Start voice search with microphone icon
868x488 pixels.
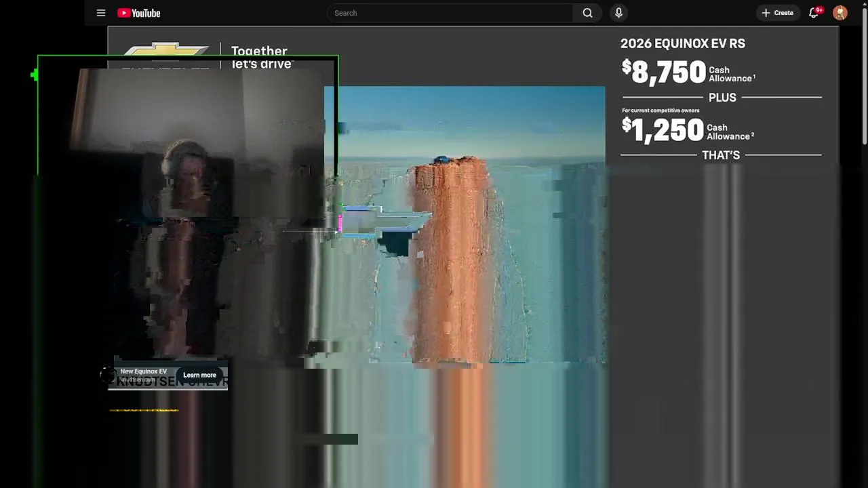(x=618, y=13)
